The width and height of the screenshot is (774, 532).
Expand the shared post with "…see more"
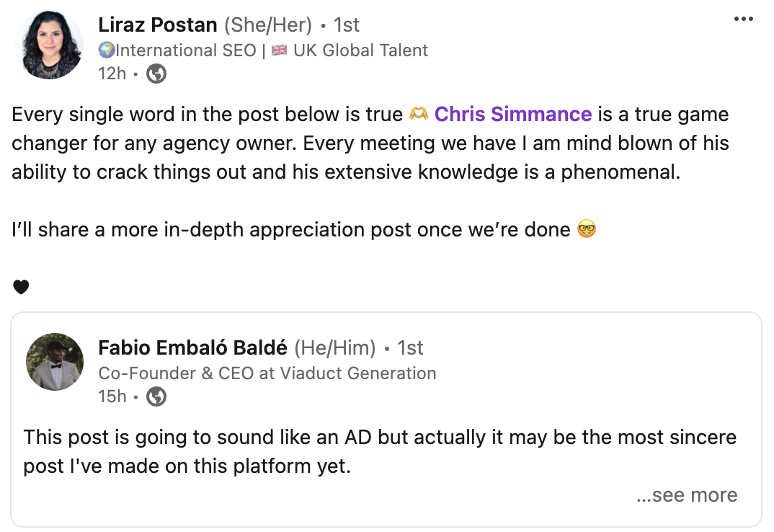pos(687,495)
